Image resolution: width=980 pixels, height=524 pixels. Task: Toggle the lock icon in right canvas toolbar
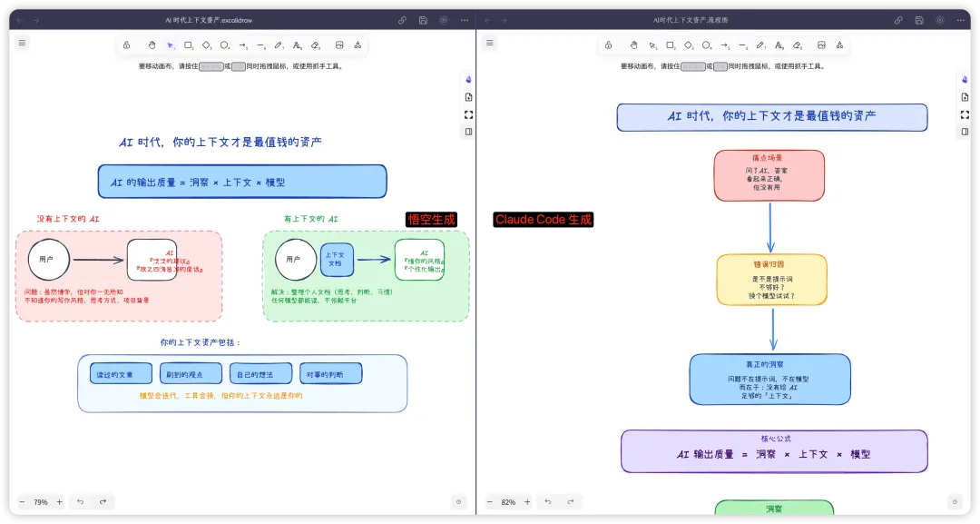tap(608, 45)
